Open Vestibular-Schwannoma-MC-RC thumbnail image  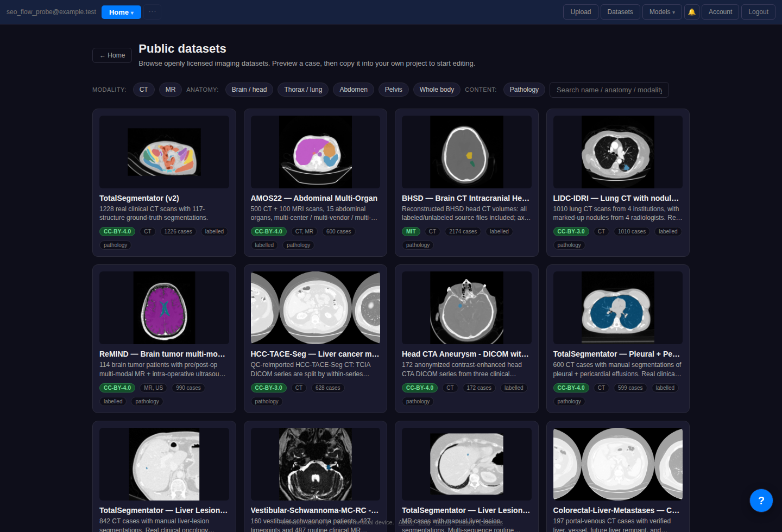[x=316, y=464]
